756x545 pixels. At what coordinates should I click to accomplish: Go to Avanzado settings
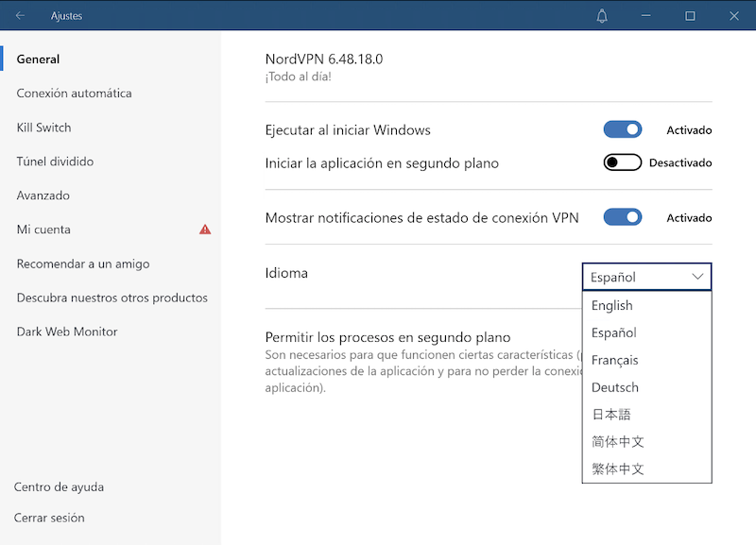click(x=43, y=196)
